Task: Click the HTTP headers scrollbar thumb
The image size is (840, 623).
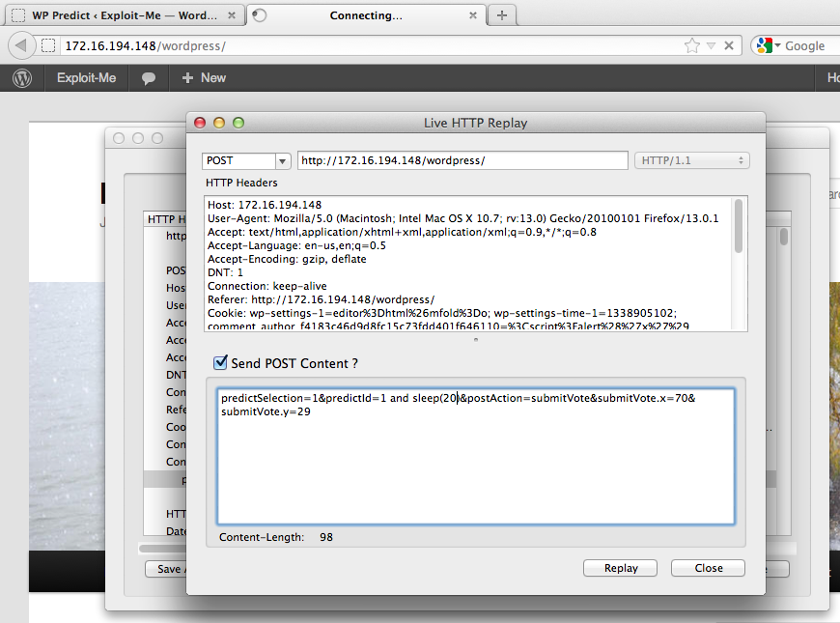Action: click(739, 225)
